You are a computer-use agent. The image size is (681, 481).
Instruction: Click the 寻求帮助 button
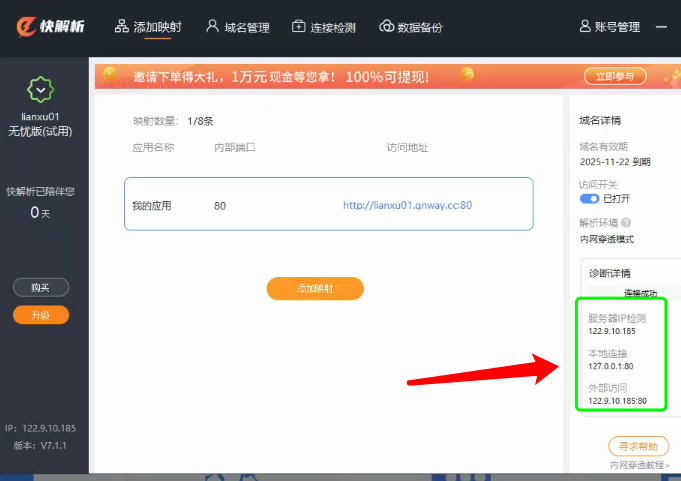coord(638,446)
